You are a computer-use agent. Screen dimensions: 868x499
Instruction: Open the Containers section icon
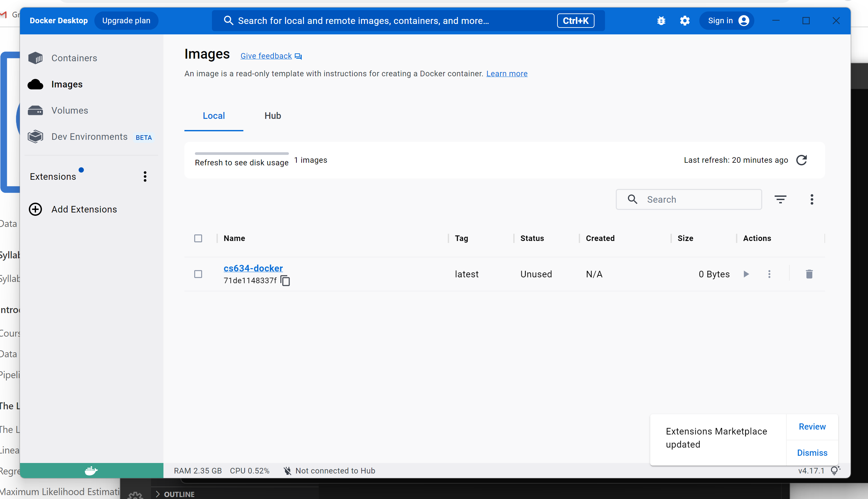tap(35, 58)
